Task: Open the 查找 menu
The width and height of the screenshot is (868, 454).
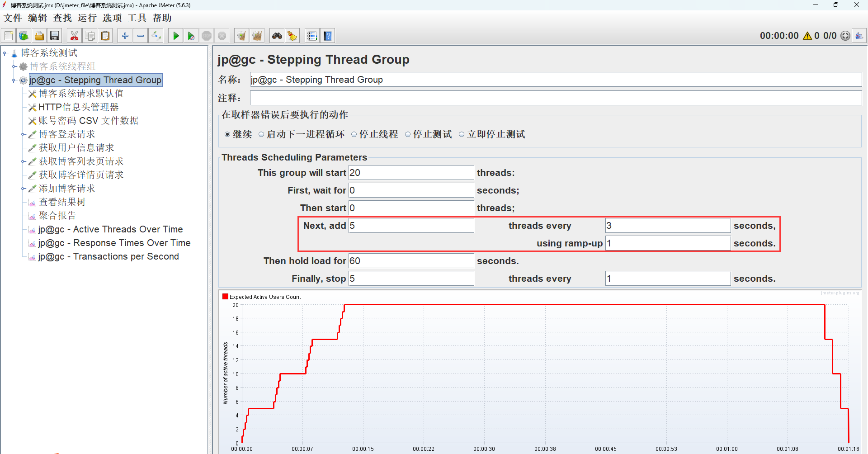Action: (62, 18)
